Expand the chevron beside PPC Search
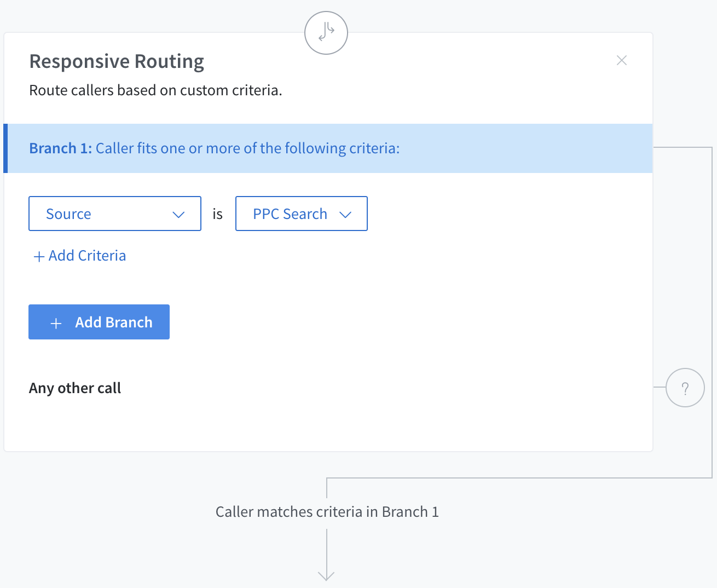717x588 pixels. pos(346,215)
